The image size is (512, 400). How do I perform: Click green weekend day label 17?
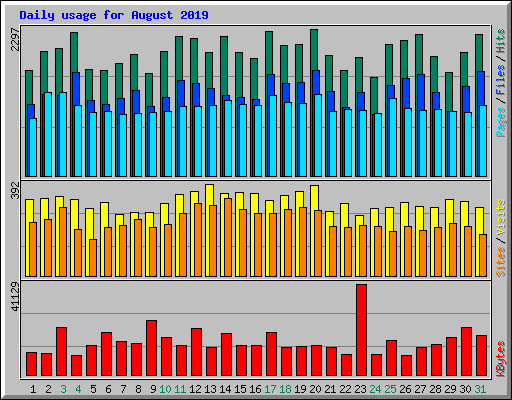(270, 389)
